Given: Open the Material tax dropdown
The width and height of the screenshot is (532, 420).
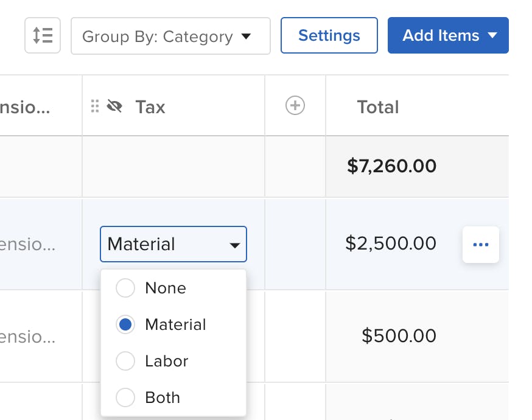Looking at the screenshot, I should [x=173, y=244].
